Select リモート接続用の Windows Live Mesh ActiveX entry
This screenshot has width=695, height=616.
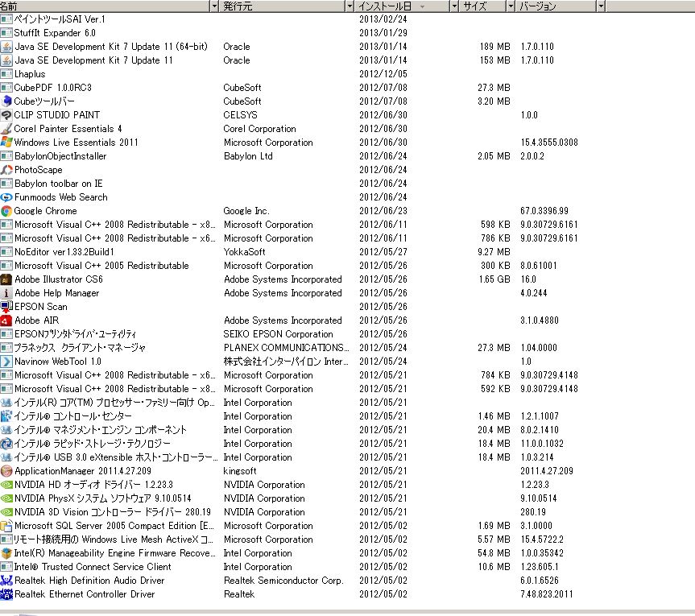point(114,540)
